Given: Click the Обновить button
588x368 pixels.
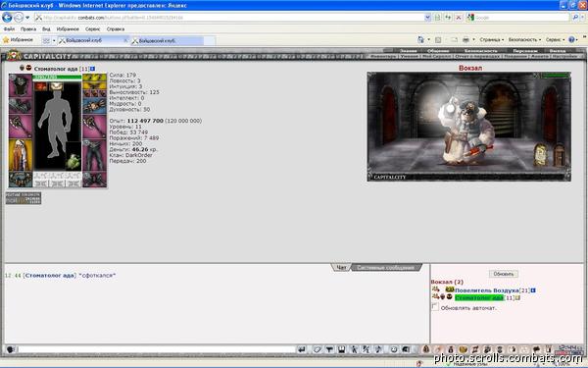Looking at the screenshot, I should pyautogui.click(x=504, y=274).
